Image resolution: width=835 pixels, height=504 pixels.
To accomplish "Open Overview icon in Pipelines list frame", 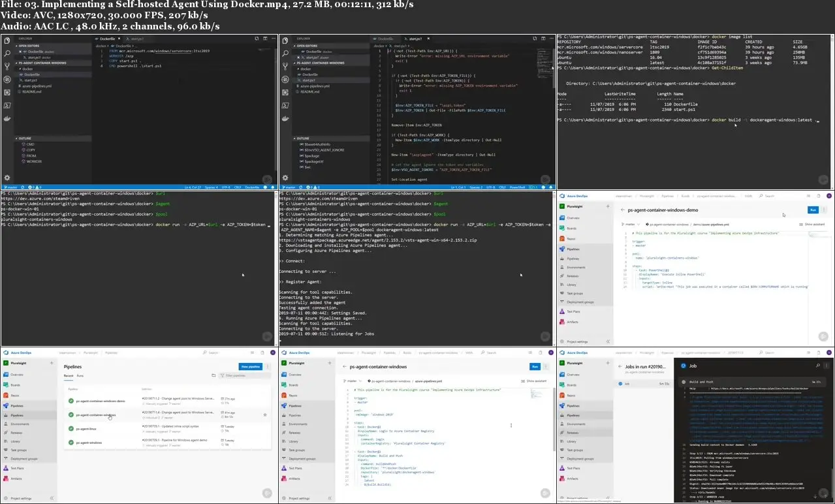I will point(6,375).
